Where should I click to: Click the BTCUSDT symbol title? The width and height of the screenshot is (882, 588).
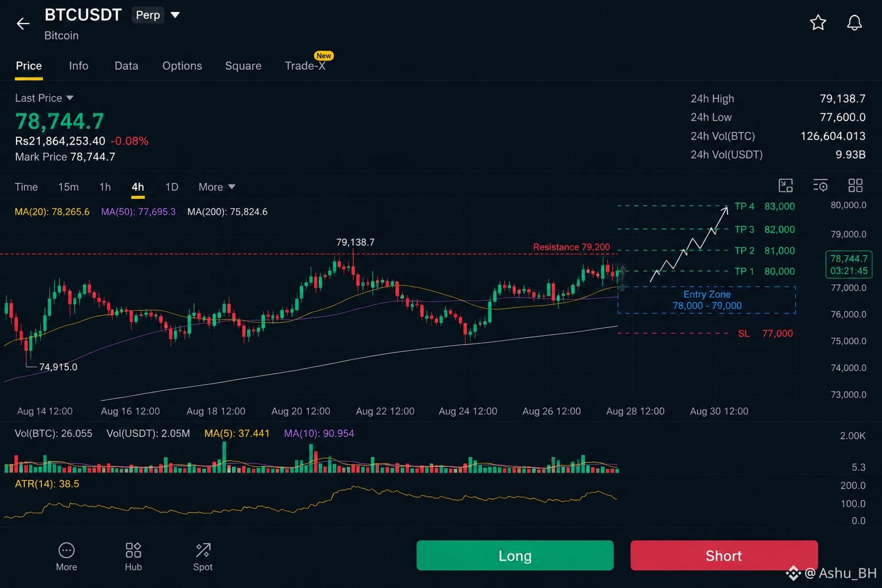[83, 15]
